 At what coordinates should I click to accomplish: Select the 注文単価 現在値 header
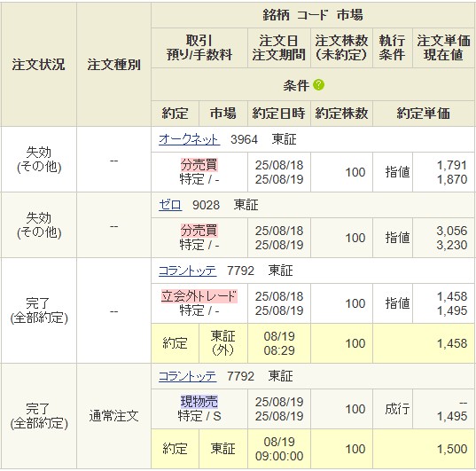coord(443,48)
